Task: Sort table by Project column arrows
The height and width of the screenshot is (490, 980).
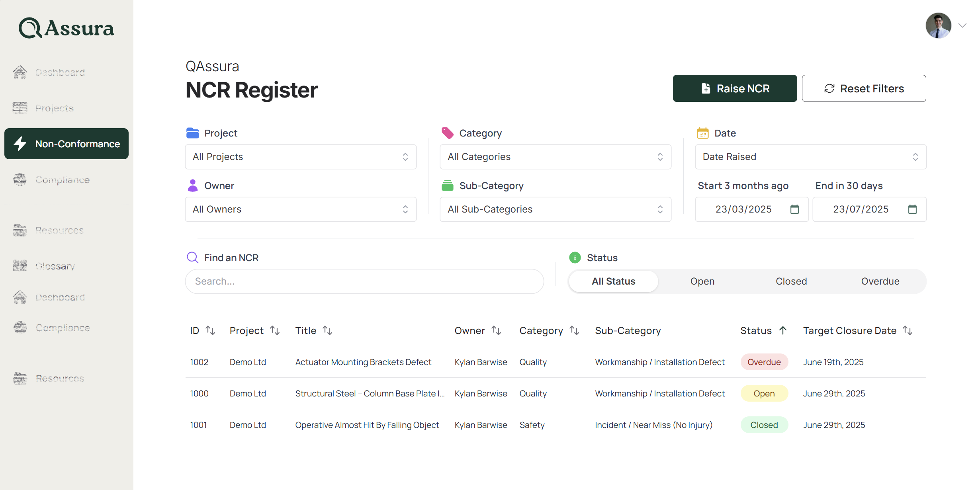Action: [275, 330]
